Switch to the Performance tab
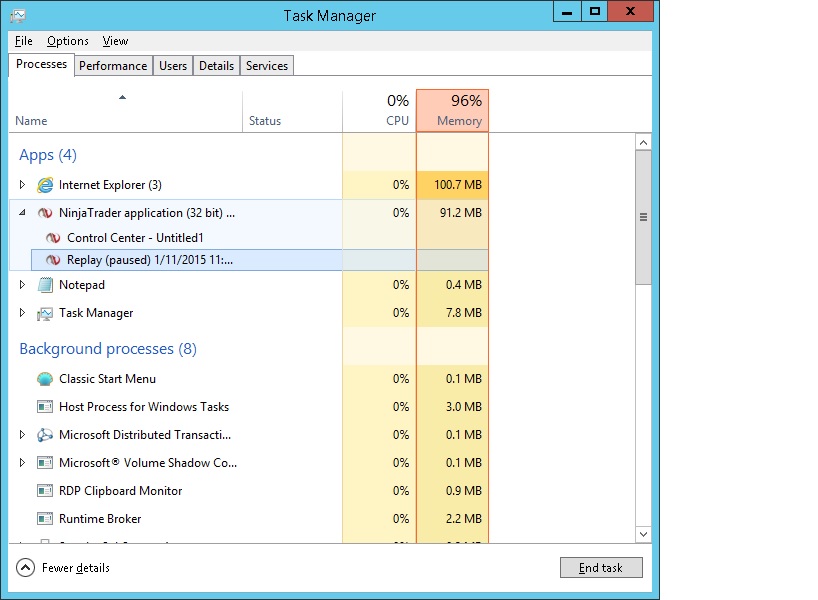 [113, 66]
